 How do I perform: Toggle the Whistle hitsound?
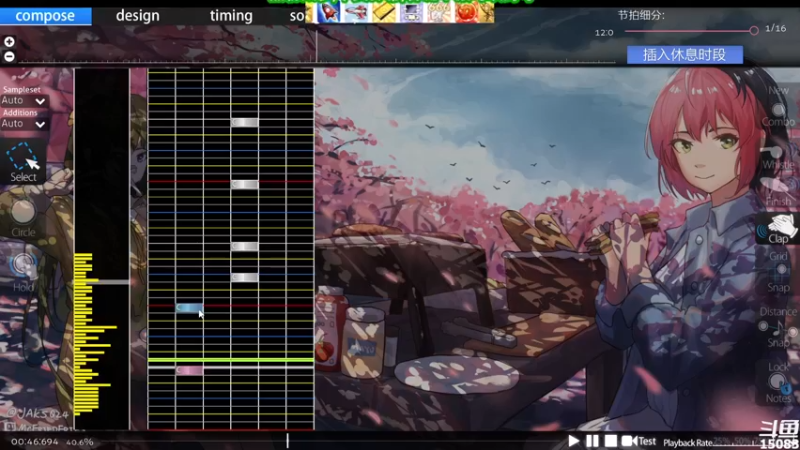(x=778, y=157)
